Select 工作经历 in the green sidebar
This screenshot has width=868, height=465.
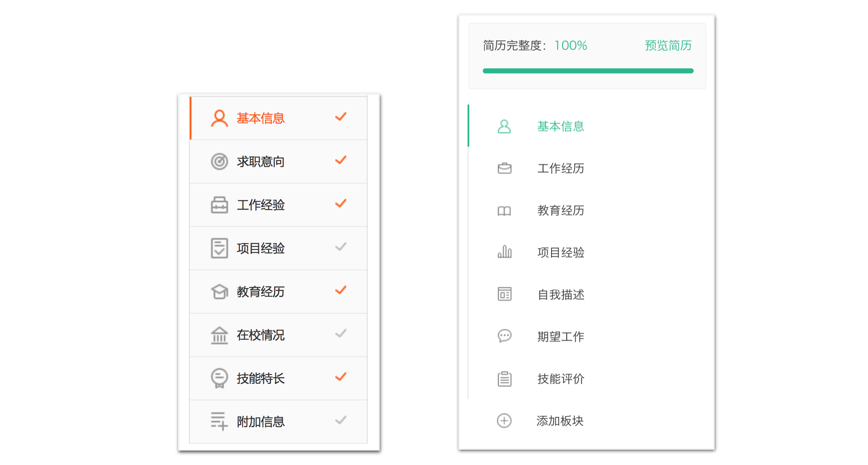[x=560, y=168]
